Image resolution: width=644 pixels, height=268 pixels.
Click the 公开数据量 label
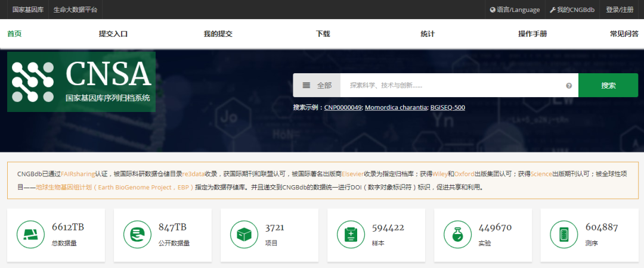click(174, 243)
